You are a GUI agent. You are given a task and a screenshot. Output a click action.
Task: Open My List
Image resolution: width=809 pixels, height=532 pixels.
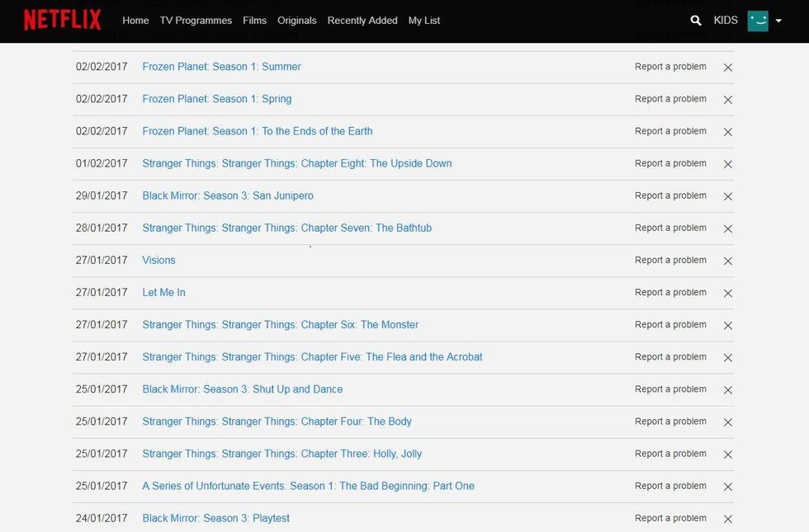tap(424, 21)
